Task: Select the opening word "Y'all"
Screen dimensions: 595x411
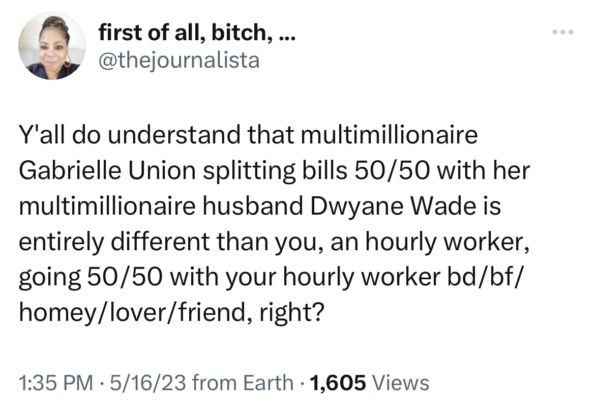Action: 42,135
